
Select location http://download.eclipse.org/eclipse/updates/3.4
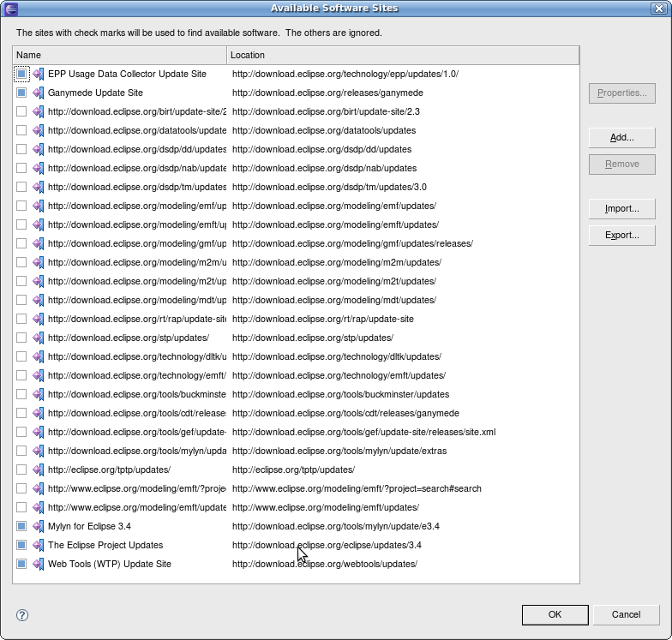pyautogui.click(x=327, y=545)
